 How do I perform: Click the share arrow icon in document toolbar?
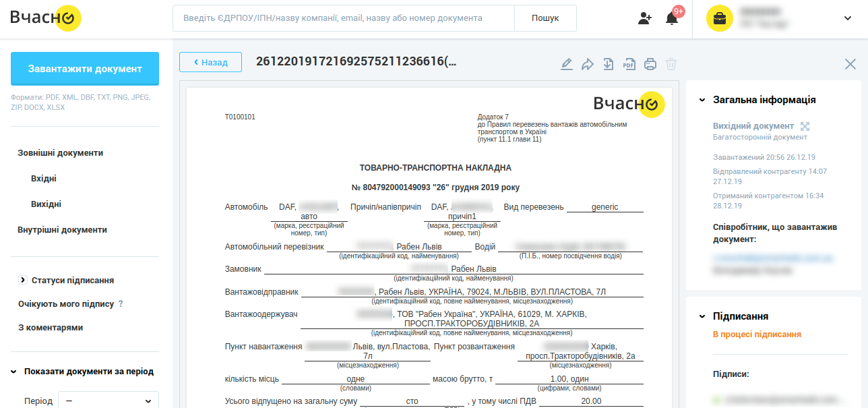tap(588, 64)
